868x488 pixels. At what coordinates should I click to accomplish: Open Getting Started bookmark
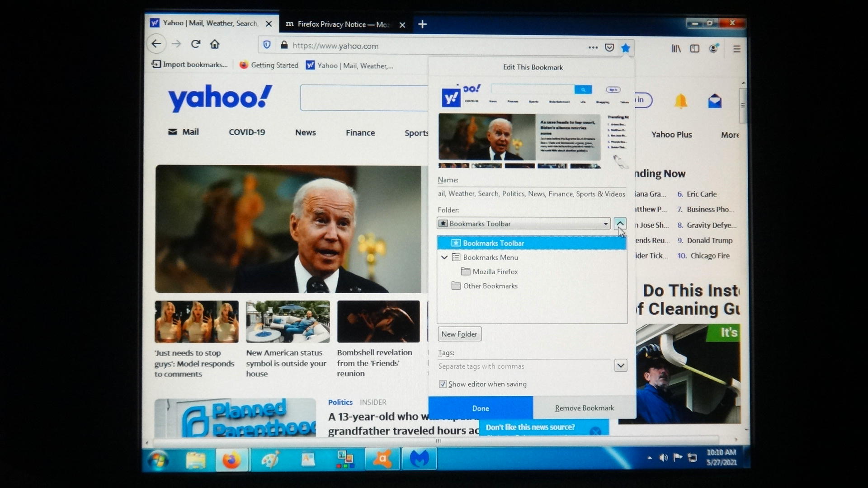point(269,65)
